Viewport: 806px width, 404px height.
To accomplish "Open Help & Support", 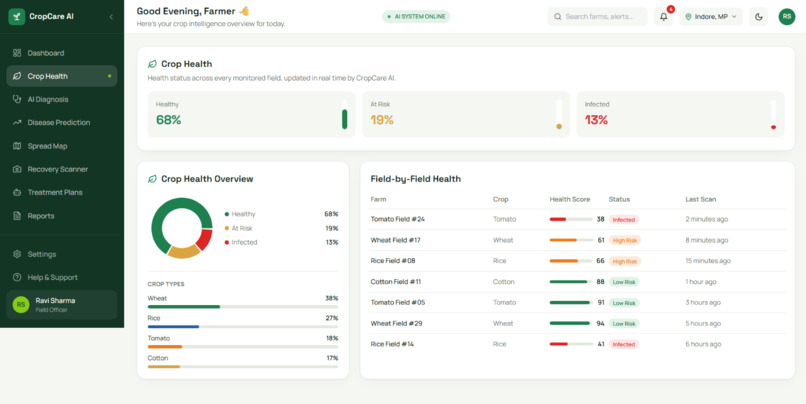I will [x=62, y=277].
